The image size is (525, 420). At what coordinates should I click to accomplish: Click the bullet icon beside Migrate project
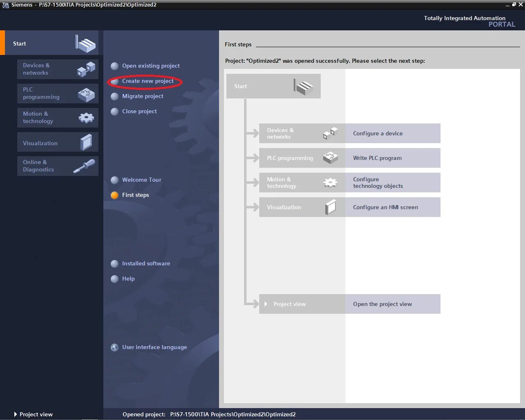click(x=115, y=96)
